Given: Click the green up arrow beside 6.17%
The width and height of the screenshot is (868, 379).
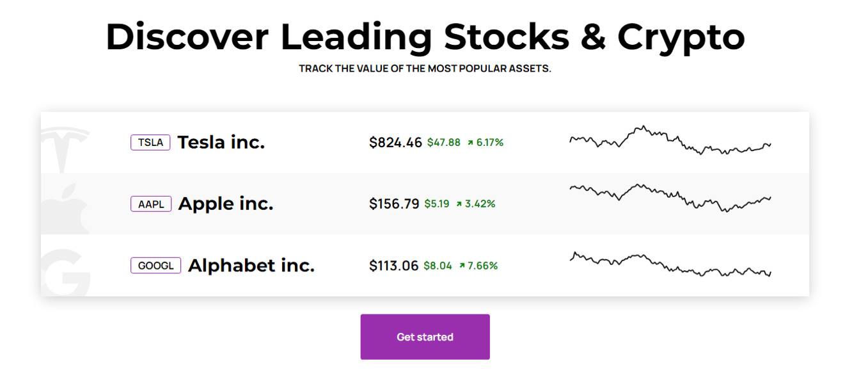Looking at the screenshot, I should pyautogui.click(x=470, y=143).
